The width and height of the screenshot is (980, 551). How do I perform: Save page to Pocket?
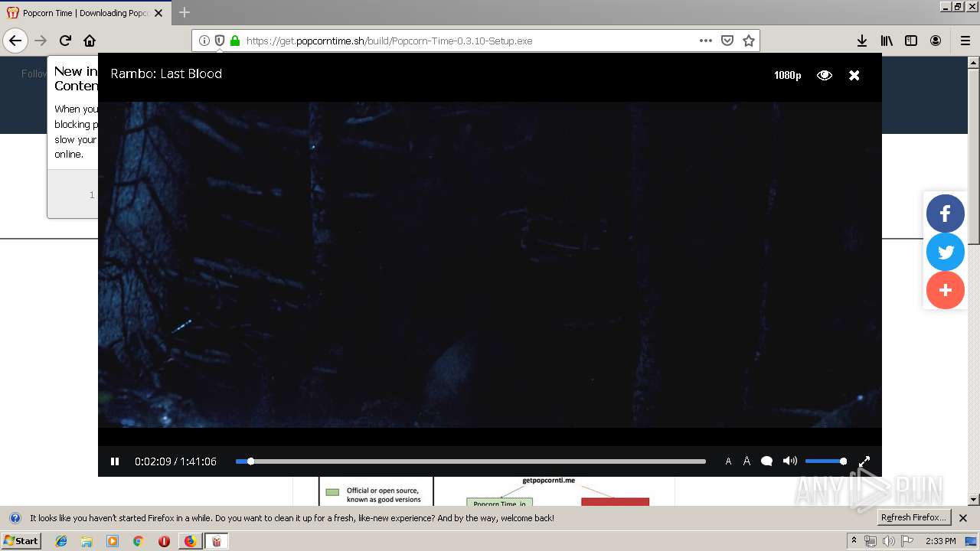click(727, 41)
